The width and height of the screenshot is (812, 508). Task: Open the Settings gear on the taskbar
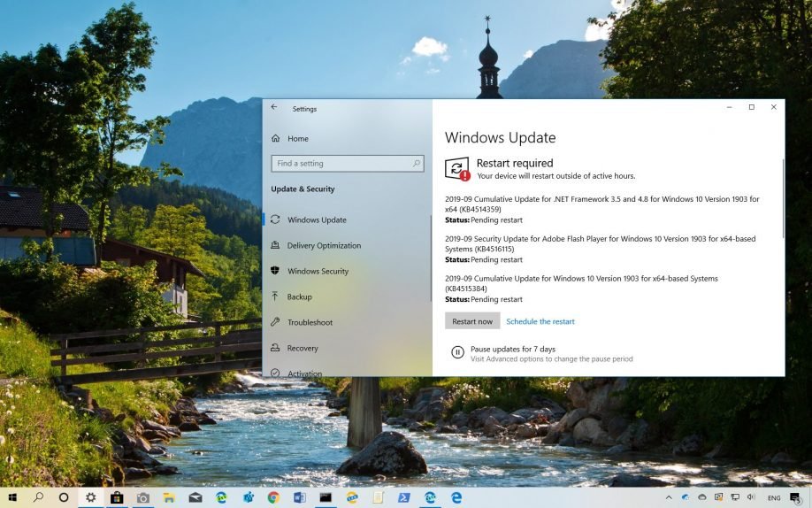tap(90, 497)
